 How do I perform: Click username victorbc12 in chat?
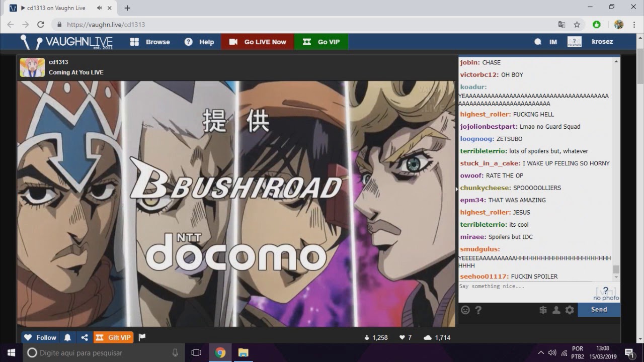pyautogui.click(x=479, y=75)
